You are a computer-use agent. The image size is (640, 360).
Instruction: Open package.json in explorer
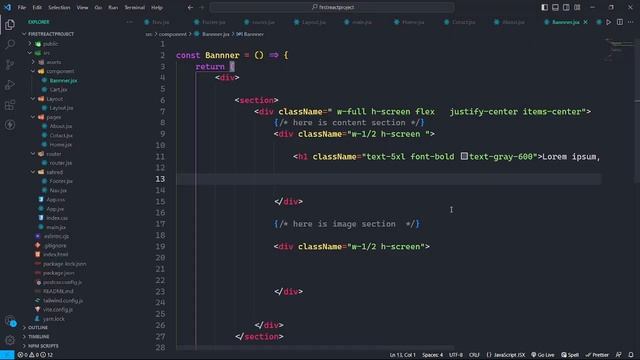click(x=58, y=273)
